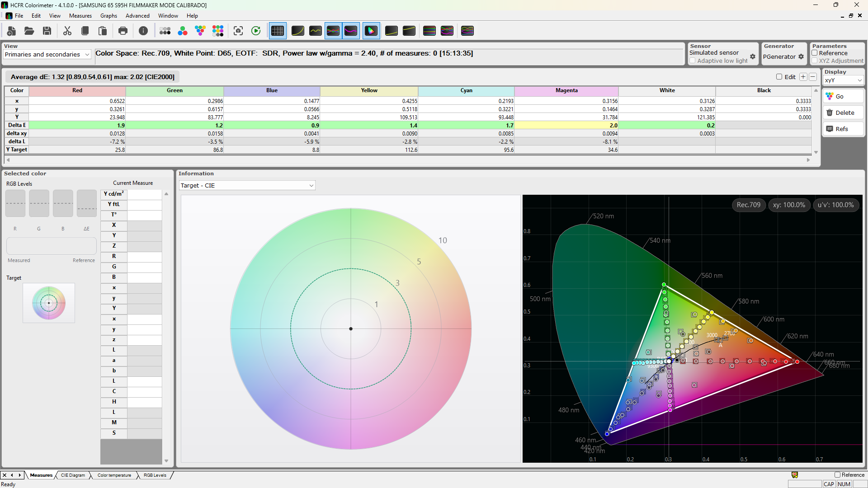
Task: Click the continuous measure green play icon
Action: (256, 31)
